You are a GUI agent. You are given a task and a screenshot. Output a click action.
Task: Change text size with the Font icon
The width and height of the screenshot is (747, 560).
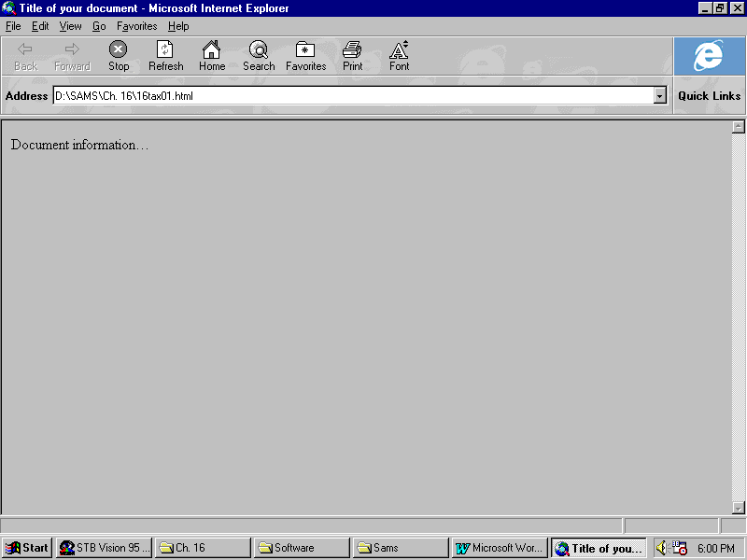pyautogui.click(x=399, y=56)
